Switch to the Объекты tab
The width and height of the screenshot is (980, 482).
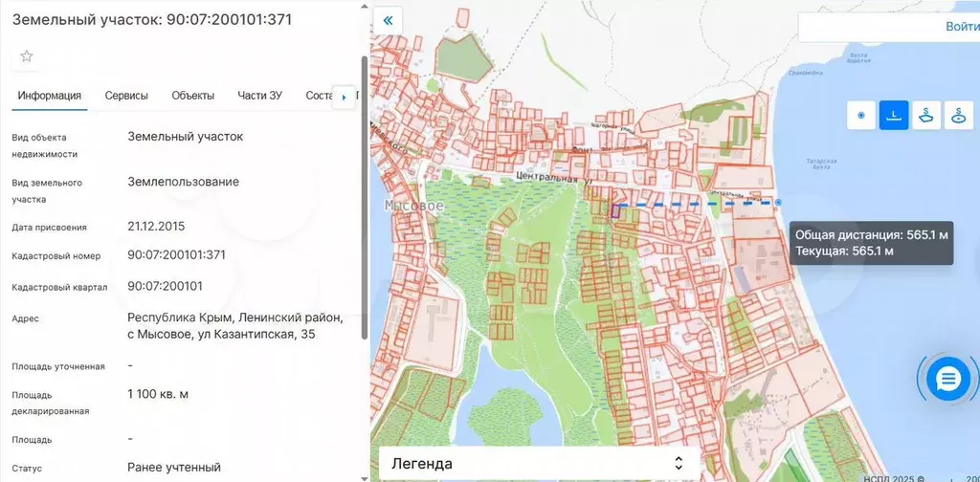(193, 96)
